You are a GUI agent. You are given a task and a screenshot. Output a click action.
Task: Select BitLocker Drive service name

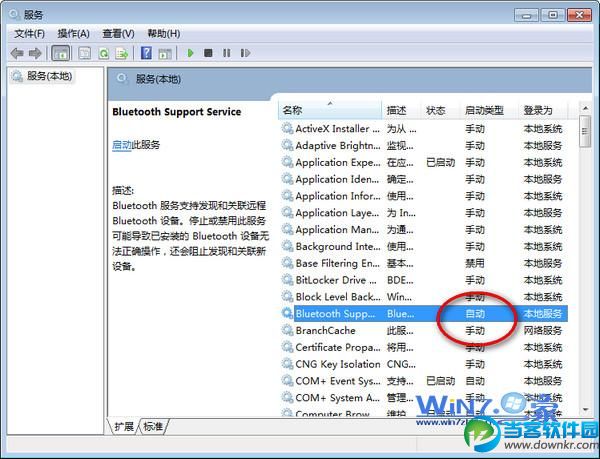[x=336, y=280]
